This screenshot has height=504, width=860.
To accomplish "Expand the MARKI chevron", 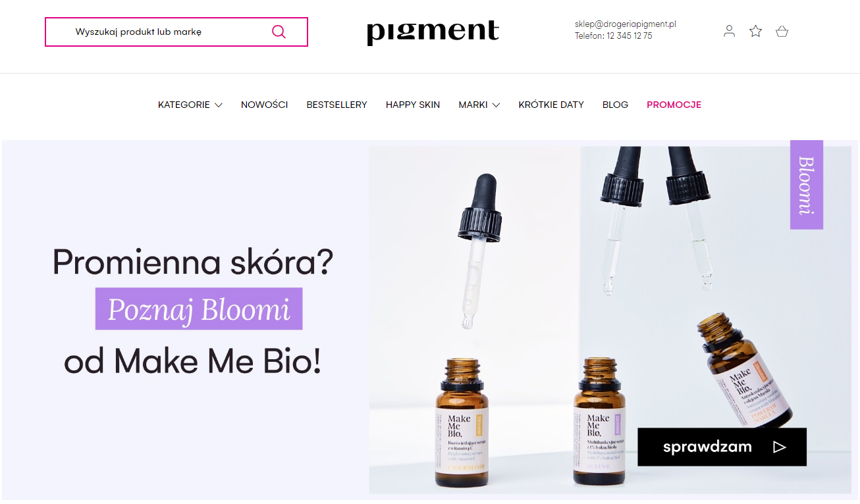I will coord(496,105).
